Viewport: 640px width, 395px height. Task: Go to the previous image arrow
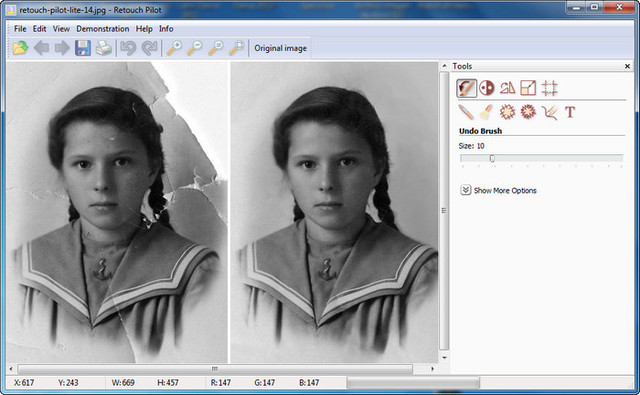click(x=41, y=48)
